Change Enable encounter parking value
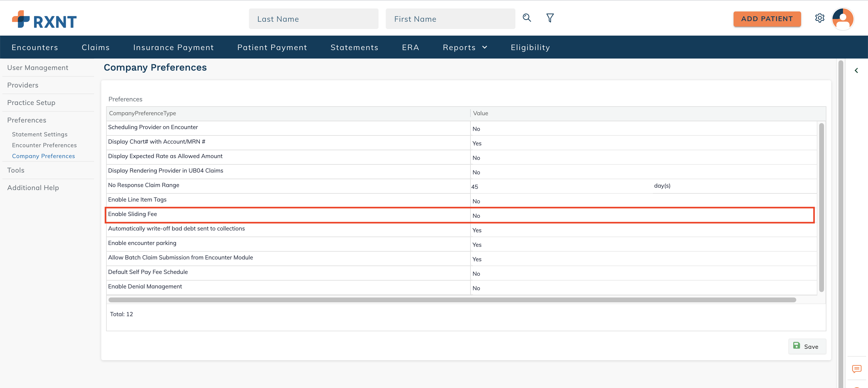Screen dimensions: 868x388 point(643,245)
